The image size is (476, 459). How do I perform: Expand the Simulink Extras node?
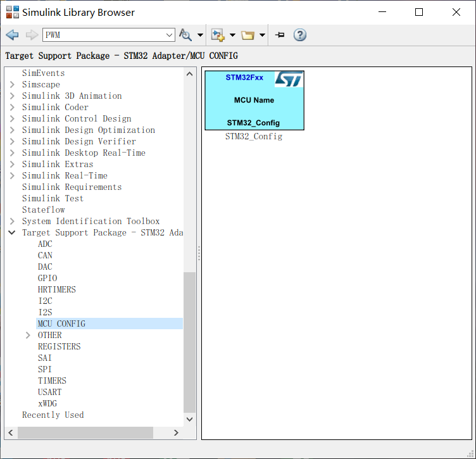coord(12,164)
